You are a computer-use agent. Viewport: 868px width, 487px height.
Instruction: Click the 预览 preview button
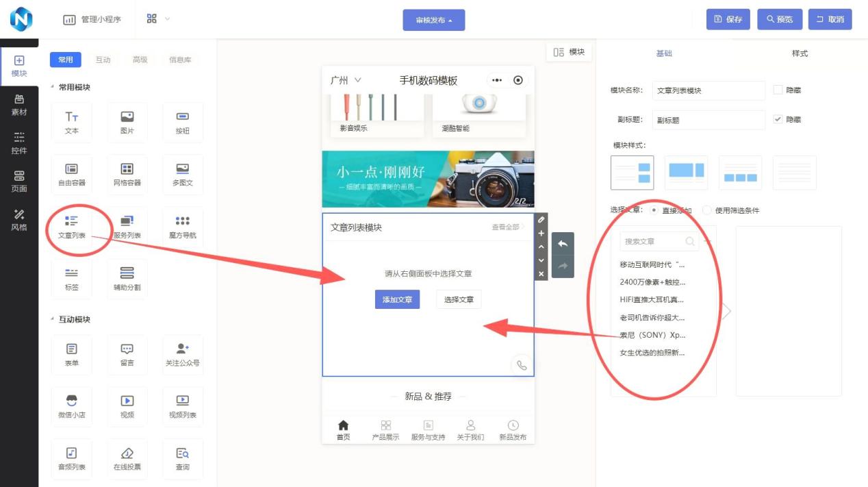pos(780,19)
